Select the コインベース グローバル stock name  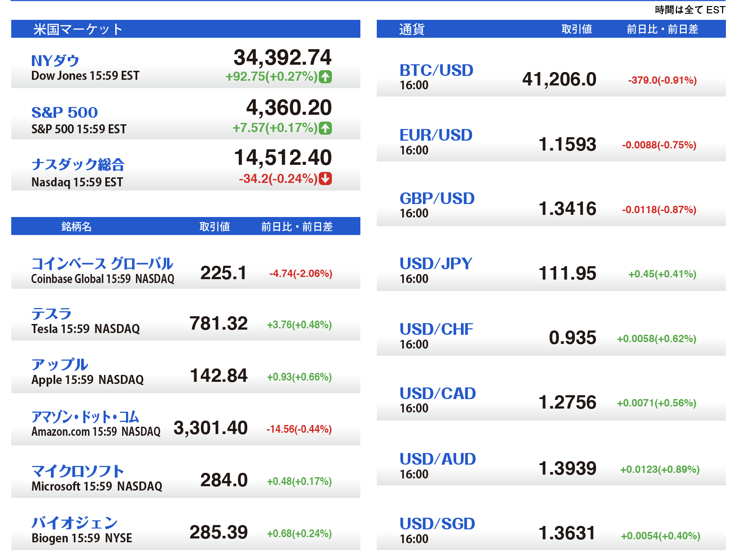pos(102,264)
